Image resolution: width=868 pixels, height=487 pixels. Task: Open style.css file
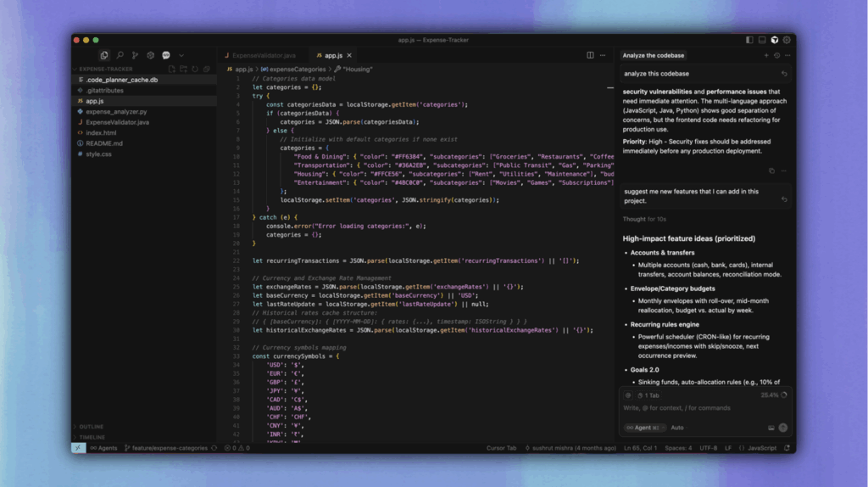(x=144, y=154)
